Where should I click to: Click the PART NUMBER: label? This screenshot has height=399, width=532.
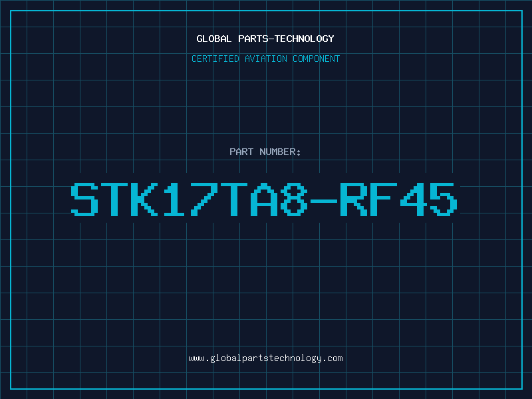point(265,152)
